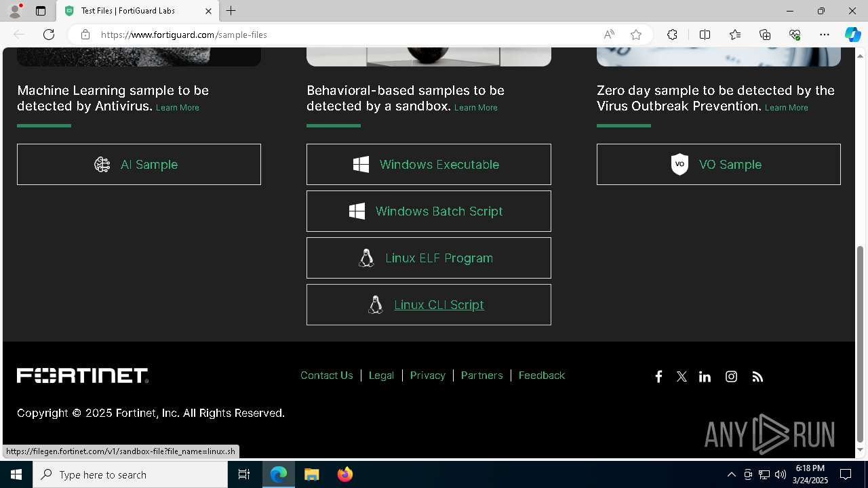Open a new tab with plus button
This screenshot has width=868, height=488.
click(231, 11)
